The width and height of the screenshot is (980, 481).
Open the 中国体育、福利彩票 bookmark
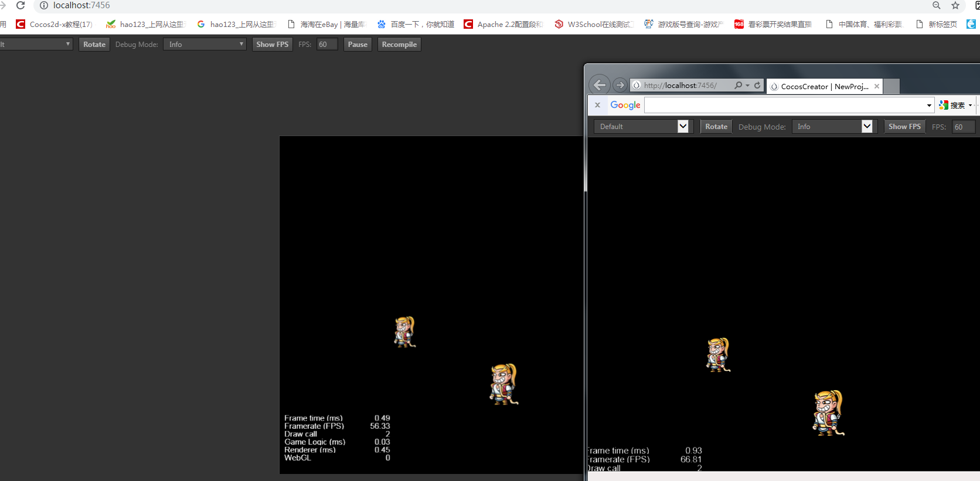pos(864,24)
